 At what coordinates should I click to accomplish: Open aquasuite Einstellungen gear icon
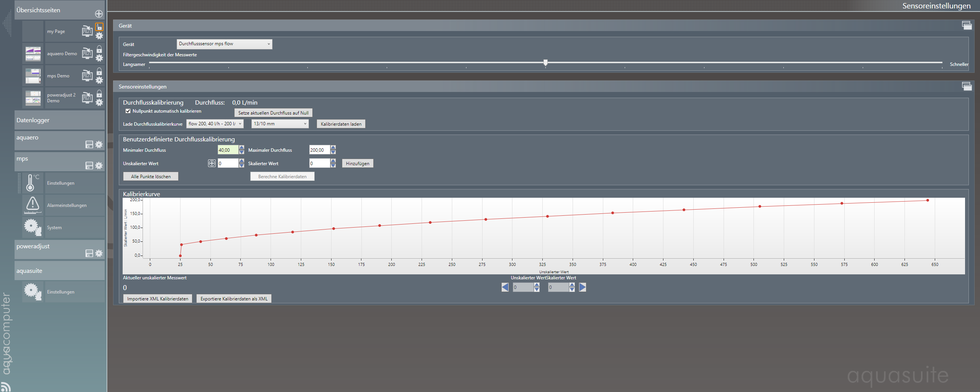coord(33,291)
